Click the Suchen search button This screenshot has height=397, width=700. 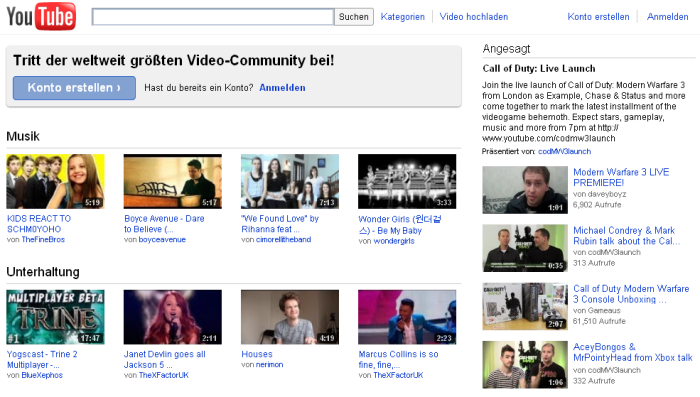(354, 17)
